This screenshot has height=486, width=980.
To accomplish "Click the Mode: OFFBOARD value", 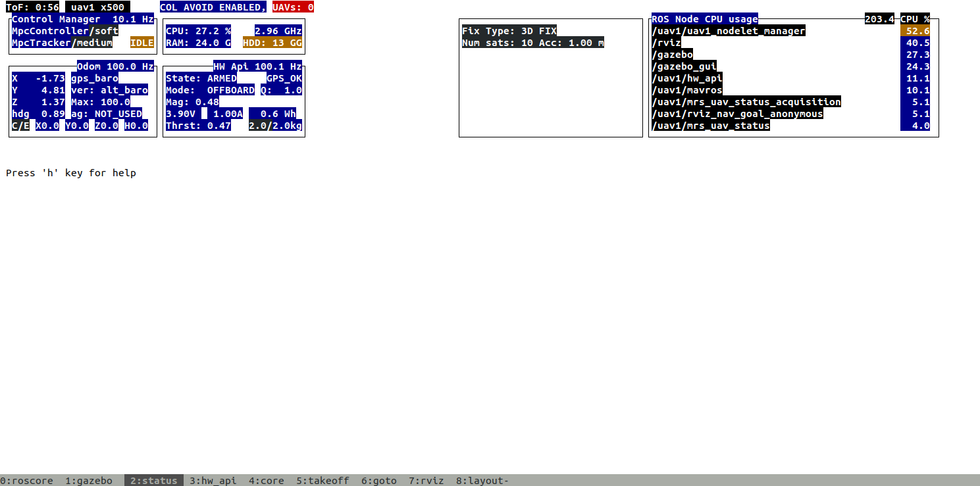I will pos(210,90).
